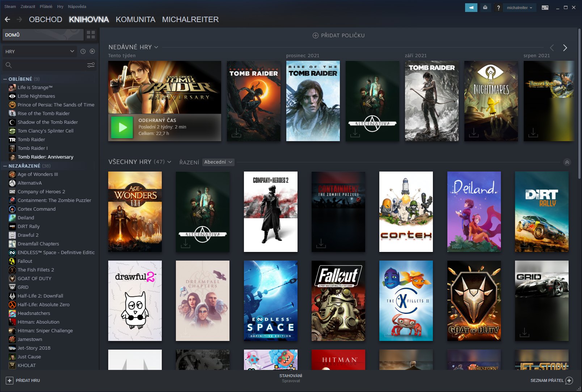Select Life is Strange in sidebar
Image resolution: width=582 pixels, height=392 pixels.
click(x=35, y=88)
